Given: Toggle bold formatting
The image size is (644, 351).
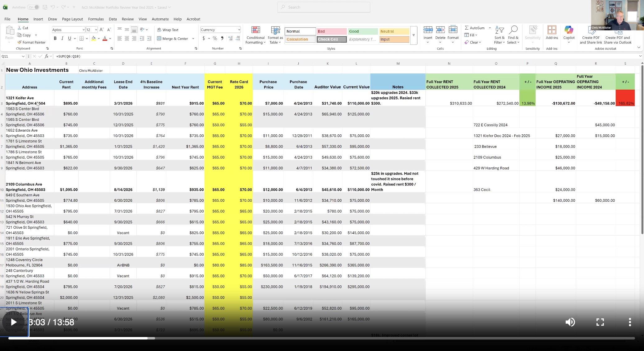Looking at the screenshot, I should tap(55, 38).
